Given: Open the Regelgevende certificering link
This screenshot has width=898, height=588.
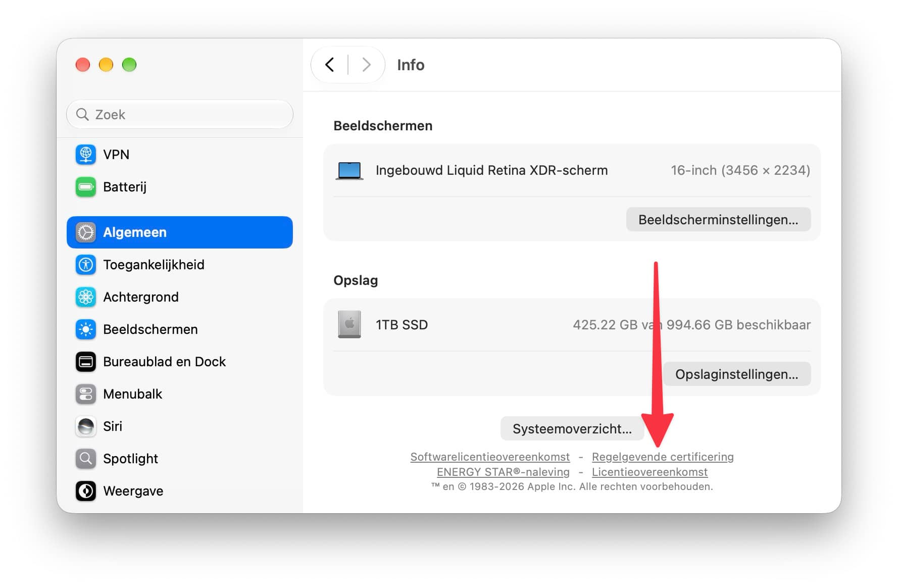Looking at the screenshot, I should tap(663, 457).
